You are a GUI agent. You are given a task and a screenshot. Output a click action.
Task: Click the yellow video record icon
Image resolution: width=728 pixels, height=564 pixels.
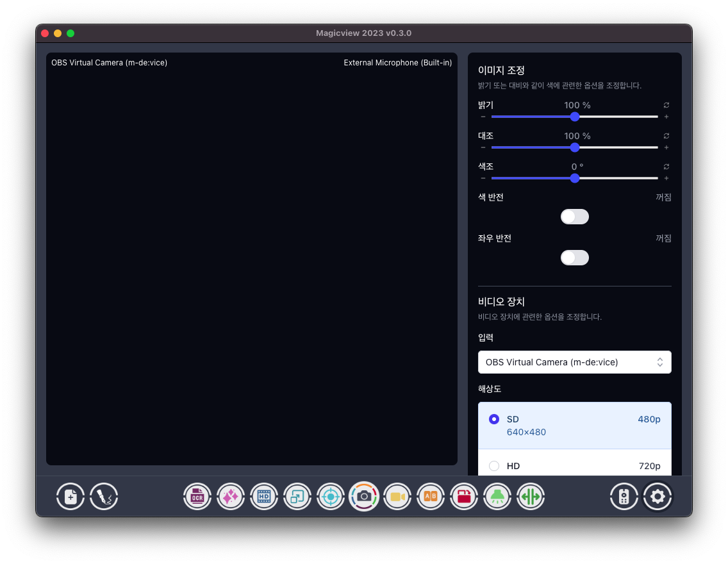point(397,497)
